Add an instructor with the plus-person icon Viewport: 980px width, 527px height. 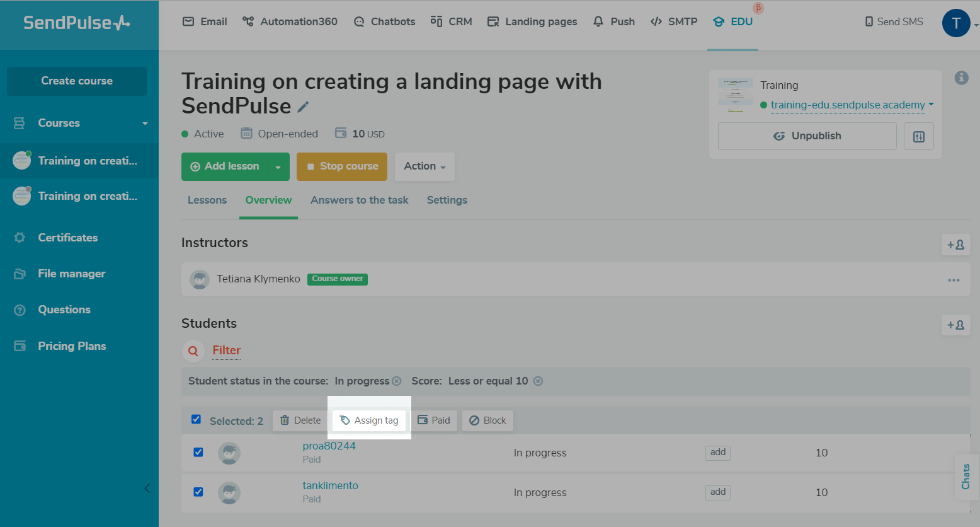pyautogui.click(x=955, y=245)
